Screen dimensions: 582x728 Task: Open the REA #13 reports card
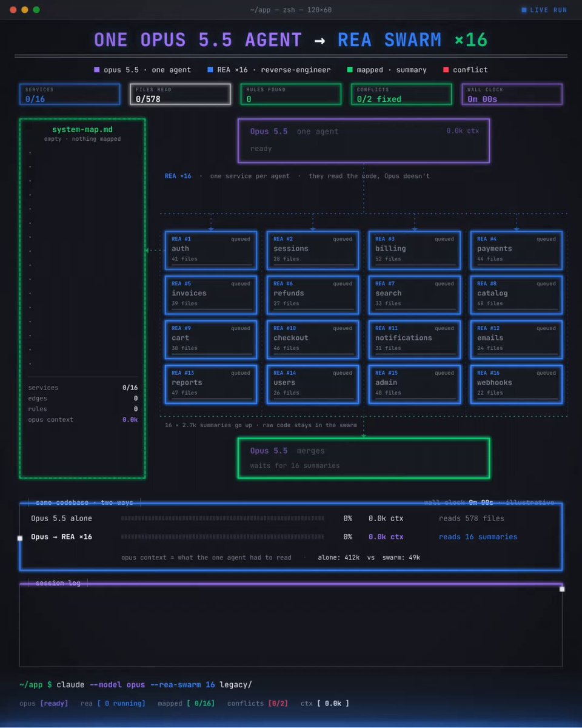pyautogui.click(x=211, y=385)
